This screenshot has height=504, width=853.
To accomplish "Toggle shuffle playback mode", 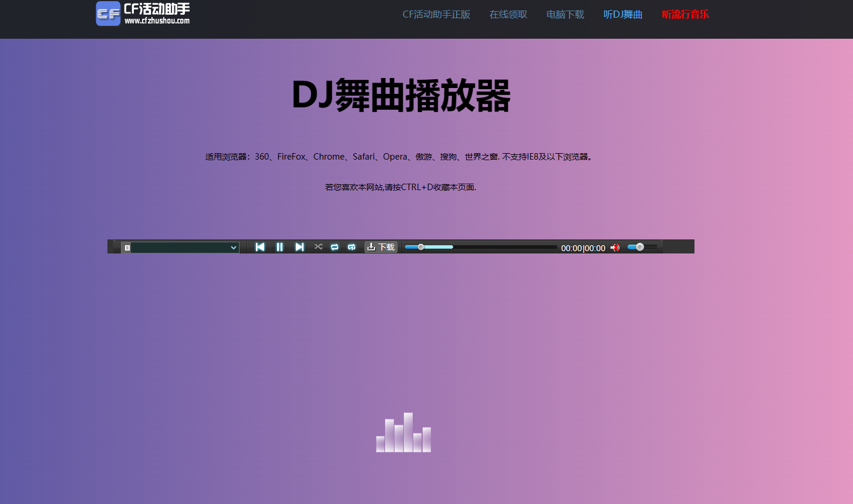I will (318, 247).
